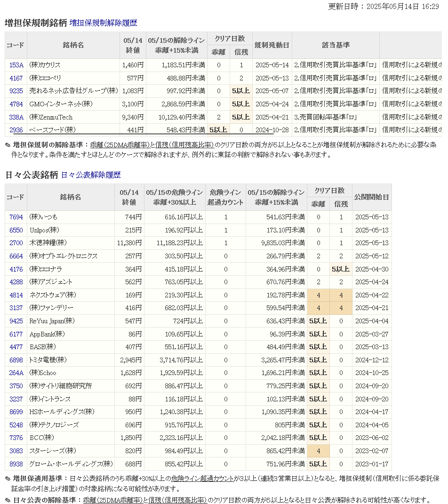Click the 11,188.23円以上 danger-line cell

175,243
